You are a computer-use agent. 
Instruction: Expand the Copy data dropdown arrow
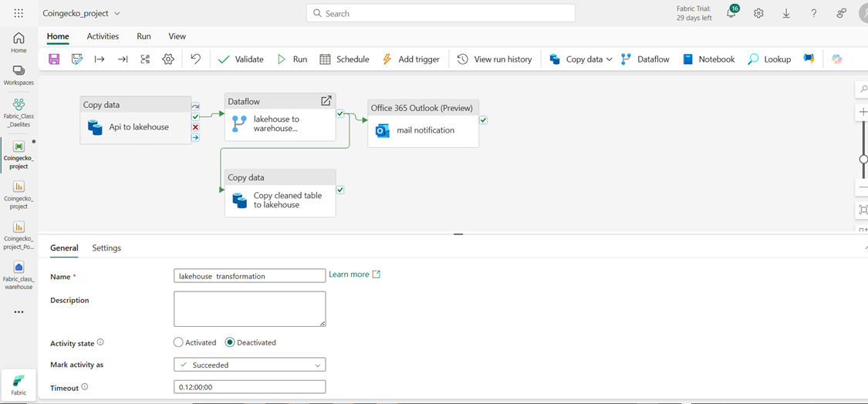610,59
